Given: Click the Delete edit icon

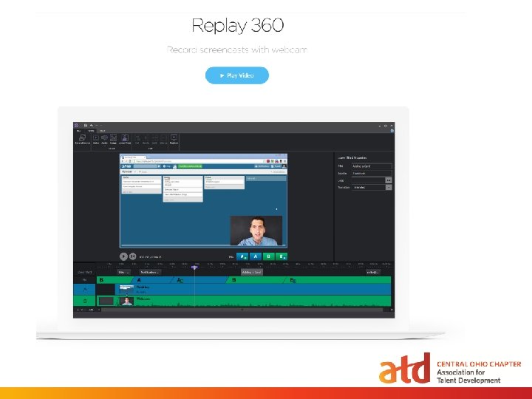Looking at the screenshot, I should (x=146, y=140).
